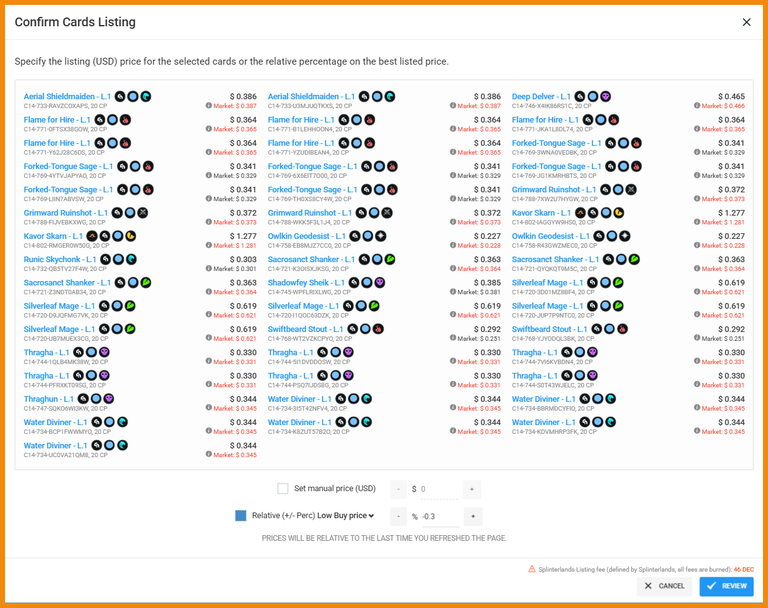Click fire icon on Swiftbeard Stout C14-768-WT2V row

tap(378, 329)
